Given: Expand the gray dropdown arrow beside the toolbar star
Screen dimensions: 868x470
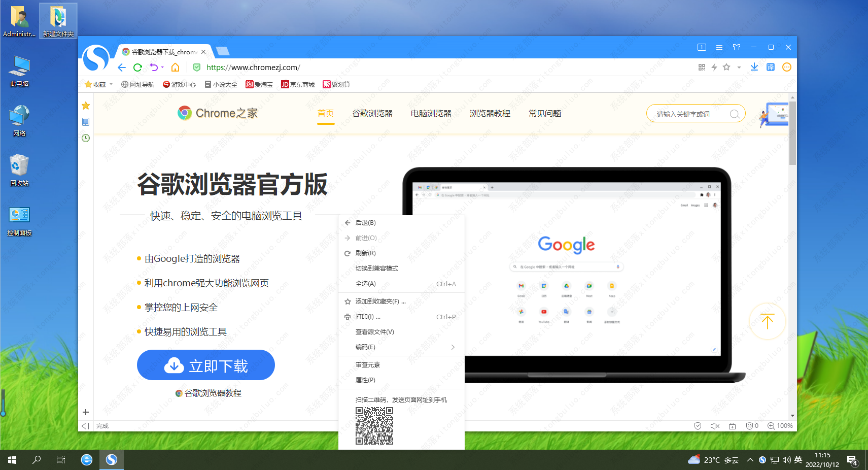Looking at the screenshot, I should pos(739,67).
